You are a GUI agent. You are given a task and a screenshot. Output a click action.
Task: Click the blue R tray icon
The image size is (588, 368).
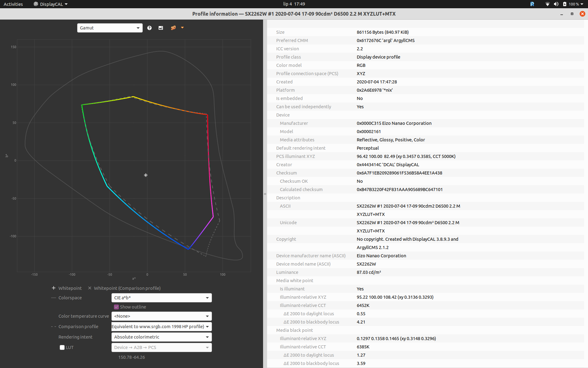click(532, 4)
